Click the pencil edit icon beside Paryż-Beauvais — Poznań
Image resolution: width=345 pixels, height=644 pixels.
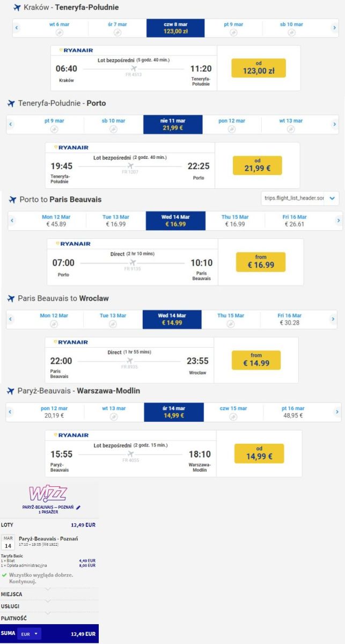(78, 507)
